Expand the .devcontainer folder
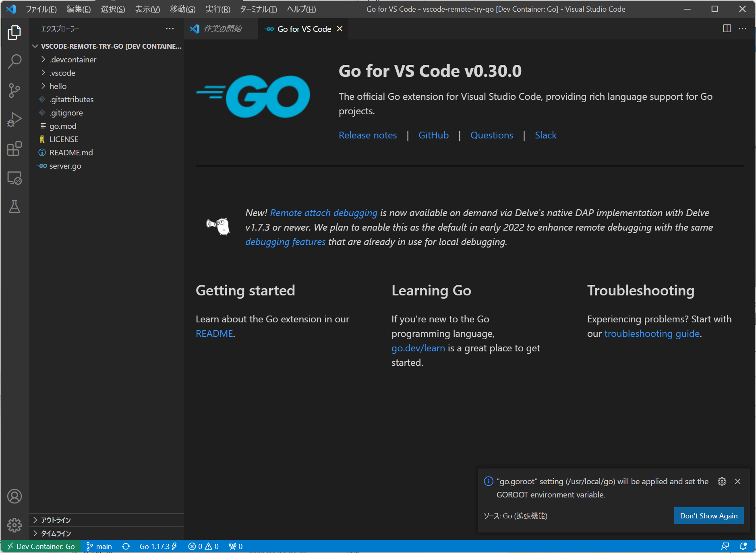 point(73,60)
